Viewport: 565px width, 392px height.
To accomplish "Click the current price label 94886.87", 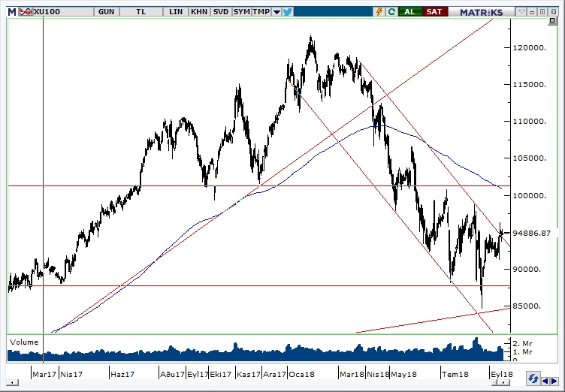I will pos(532,233).
